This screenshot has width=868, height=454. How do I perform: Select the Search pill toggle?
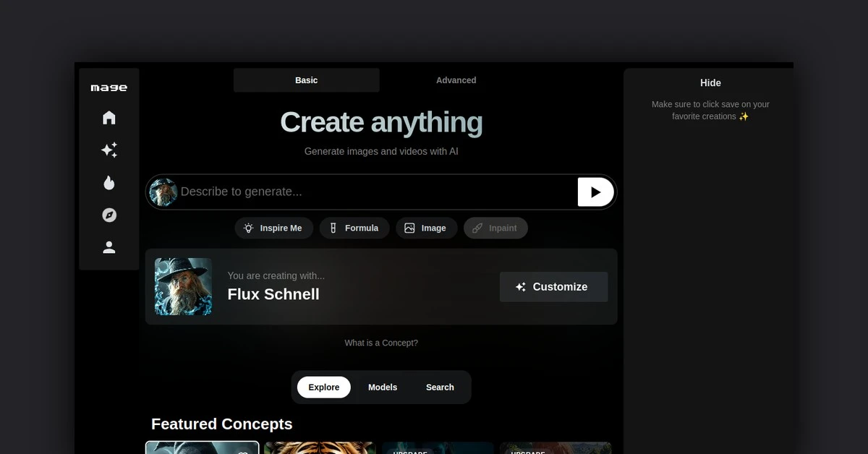point(440,387)
